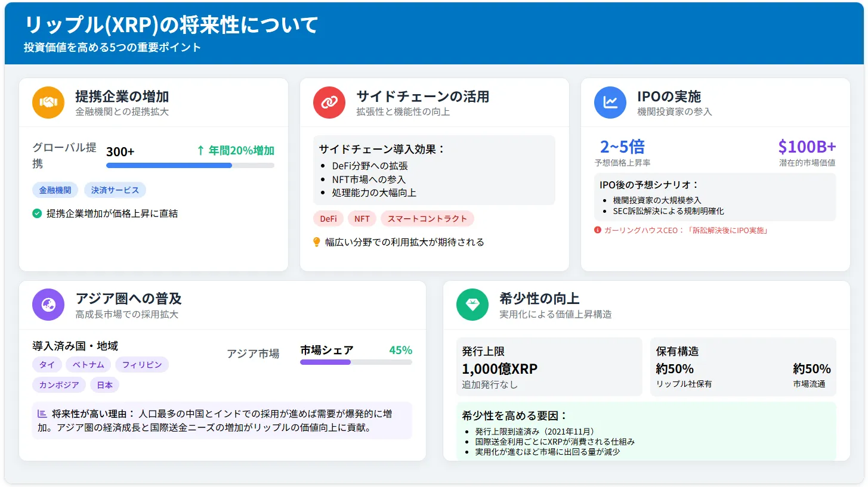
Task: Click the lightbulb icon near 幅広い分野 note
Action: click(317, 241)
